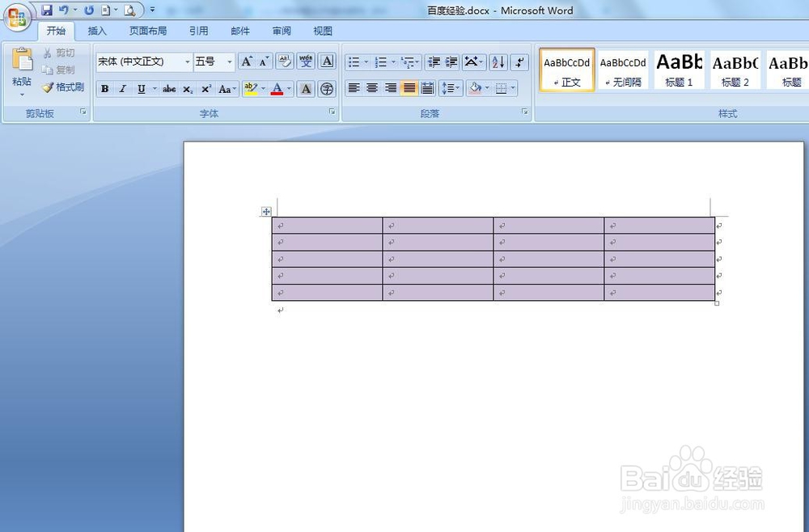Decrease paragraph indent
Image resolution: width=809 pixels, height=532 pixels.
pos(434,62)
